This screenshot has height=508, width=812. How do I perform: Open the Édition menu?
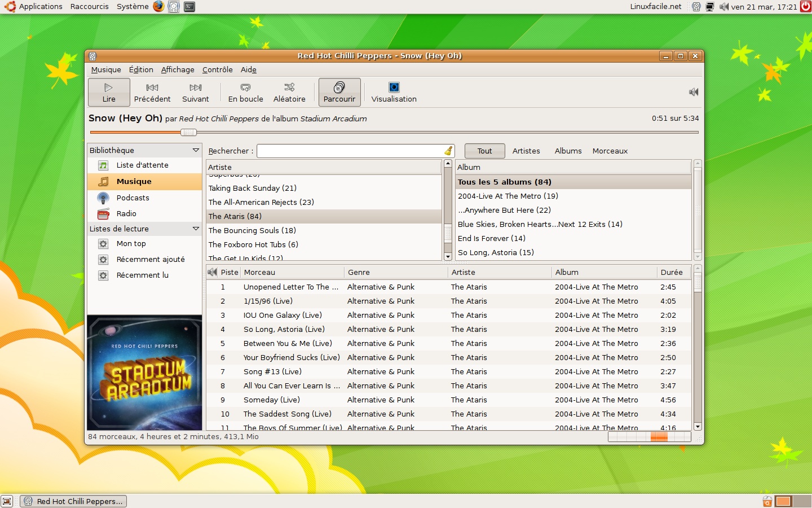point(141,69)
